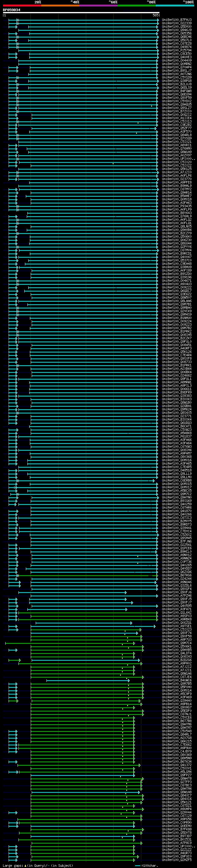Click the UniRef100_Q2HZF5 label
The width and height of the screenshot is (197, 868).
177,860
